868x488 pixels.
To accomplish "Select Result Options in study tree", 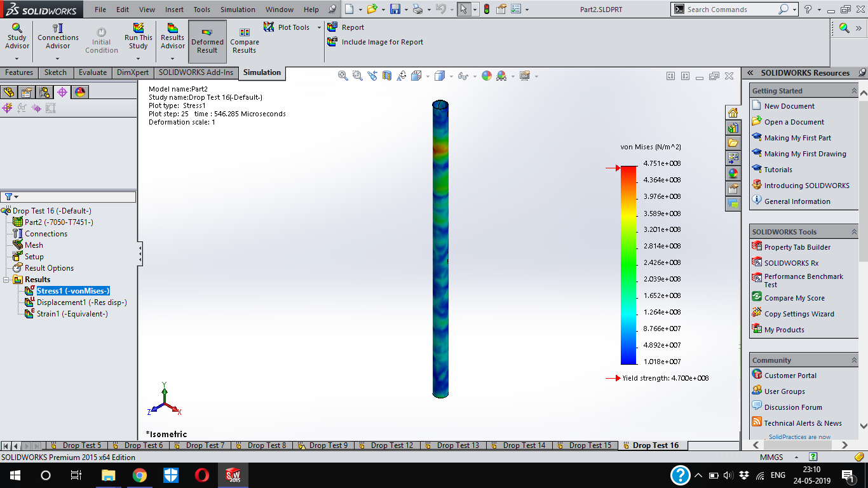I will (x=49, y=268).
